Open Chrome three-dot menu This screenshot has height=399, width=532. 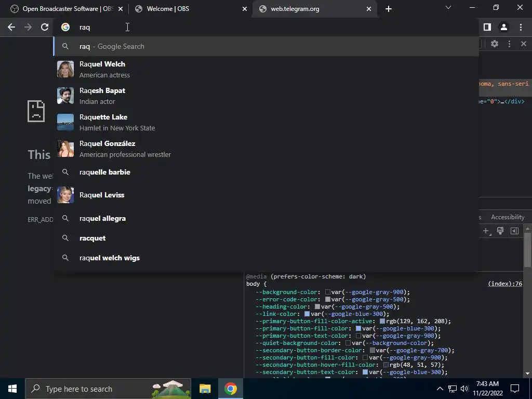[x=521, y=27]
